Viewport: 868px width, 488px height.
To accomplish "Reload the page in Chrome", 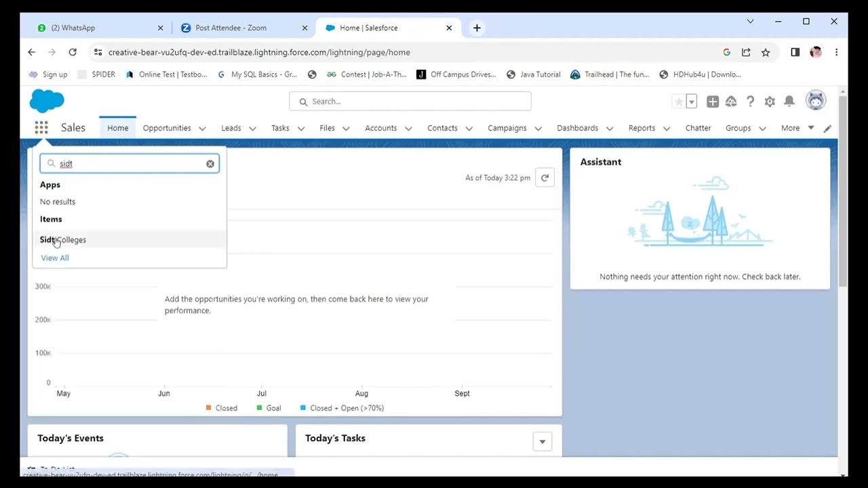I will click(73, 52).
